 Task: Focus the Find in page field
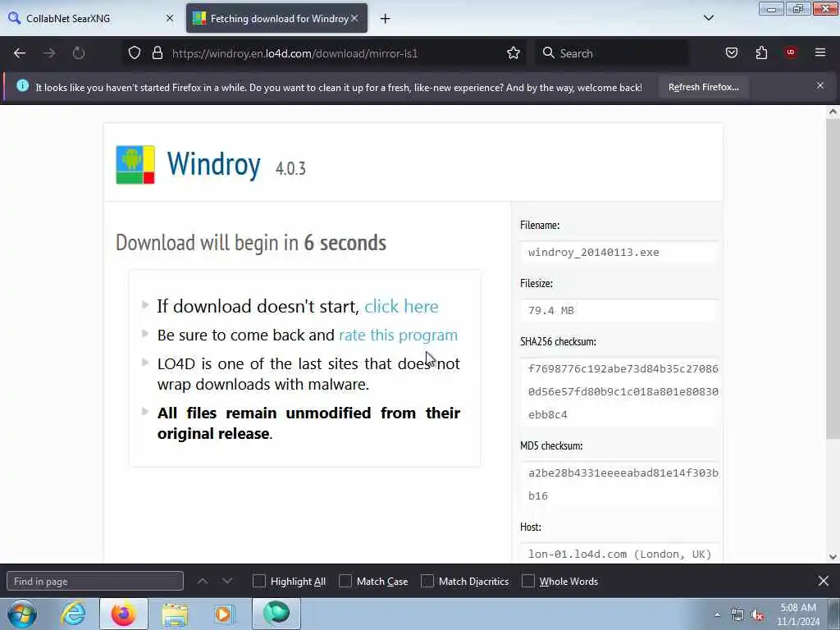click(95, 582)
